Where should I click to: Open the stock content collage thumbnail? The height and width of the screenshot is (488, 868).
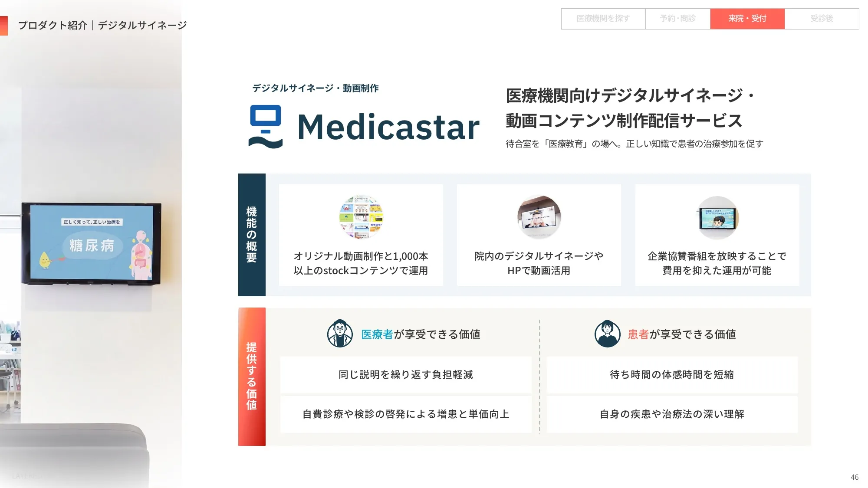pos(361,217)
